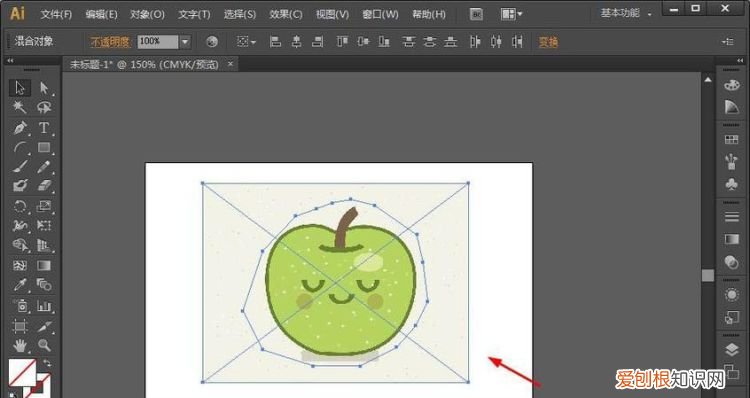Expand the opacity 100% dropdown arrow

(x=185, y=42)
